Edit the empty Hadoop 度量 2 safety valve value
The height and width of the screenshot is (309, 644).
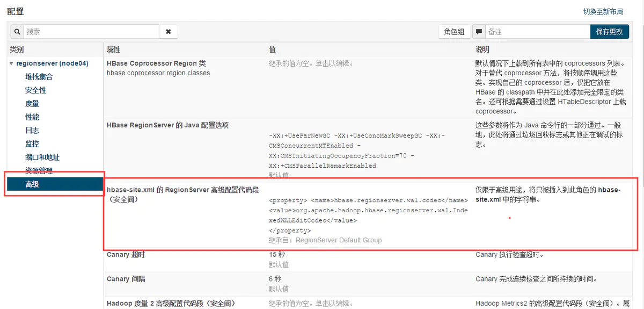click(x=311, y=304)
